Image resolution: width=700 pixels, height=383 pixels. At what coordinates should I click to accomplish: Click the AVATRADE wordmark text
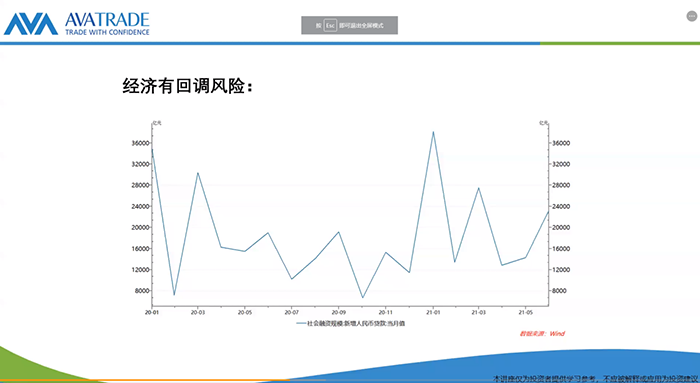107,20
